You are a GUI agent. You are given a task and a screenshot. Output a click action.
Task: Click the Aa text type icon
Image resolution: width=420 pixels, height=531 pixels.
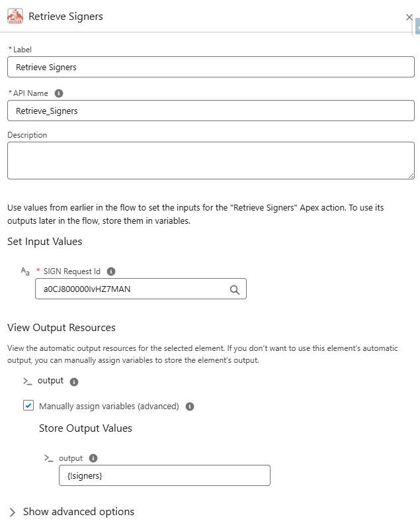click(25, 271)
